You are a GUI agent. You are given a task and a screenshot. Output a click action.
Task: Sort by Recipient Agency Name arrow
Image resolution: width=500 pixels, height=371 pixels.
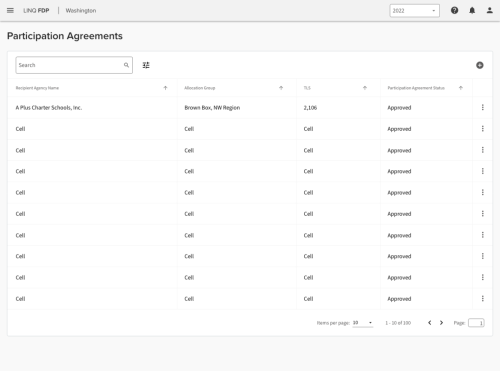[165, 88]
